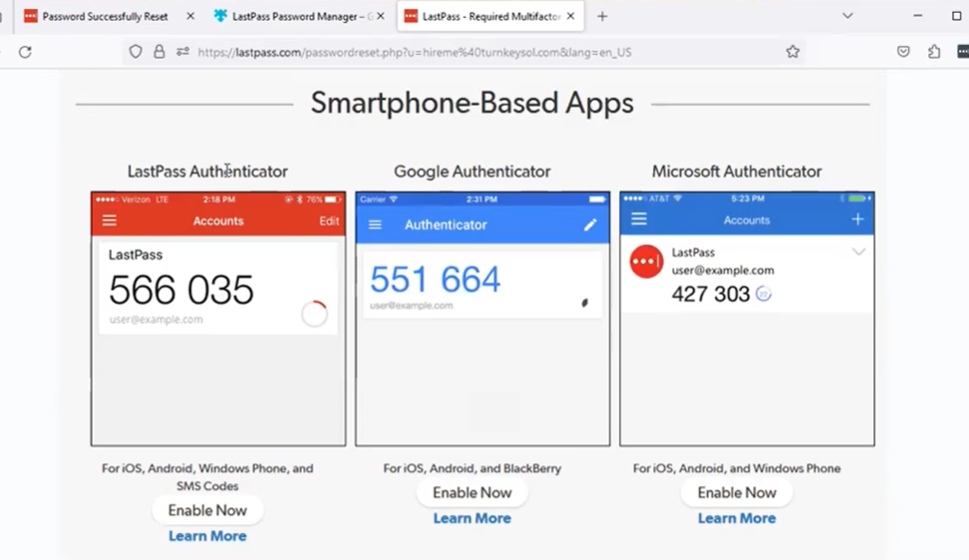Viewport: 969px width, 560px height.
Task: Click the browser reload page icon
Action: [x=25, y=52]
